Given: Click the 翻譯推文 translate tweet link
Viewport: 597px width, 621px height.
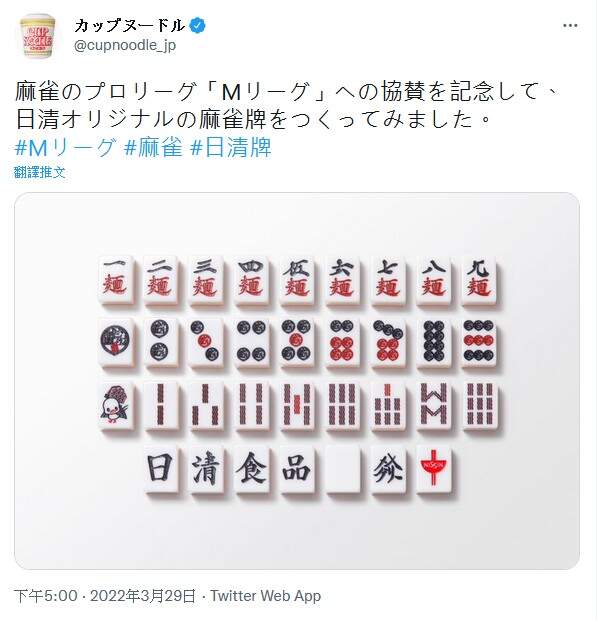Looking at the screenshot, I should (x=40, y=172).
